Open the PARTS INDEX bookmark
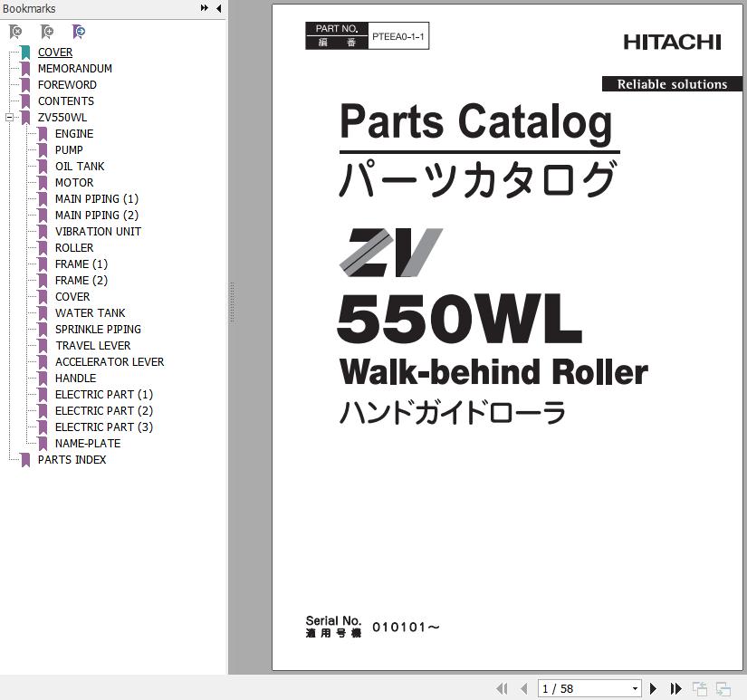 point(72,460)
